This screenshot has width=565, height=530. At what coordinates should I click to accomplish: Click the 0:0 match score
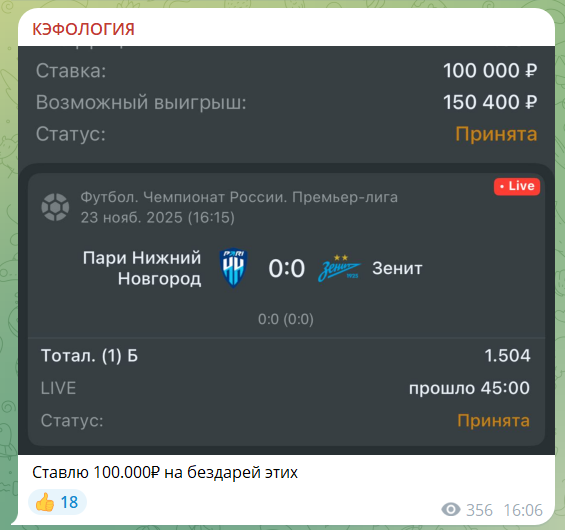(286, 268)
